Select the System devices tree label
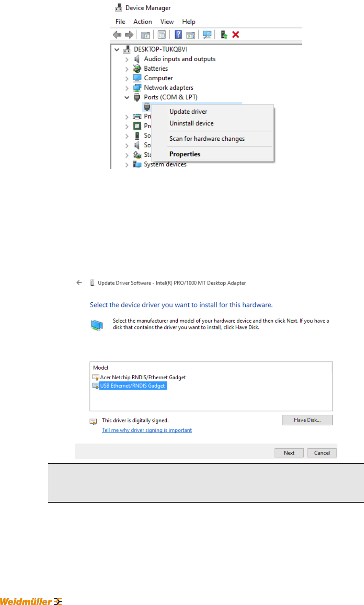This screenshot has width=364, height=605. click(x=165, y=164)
